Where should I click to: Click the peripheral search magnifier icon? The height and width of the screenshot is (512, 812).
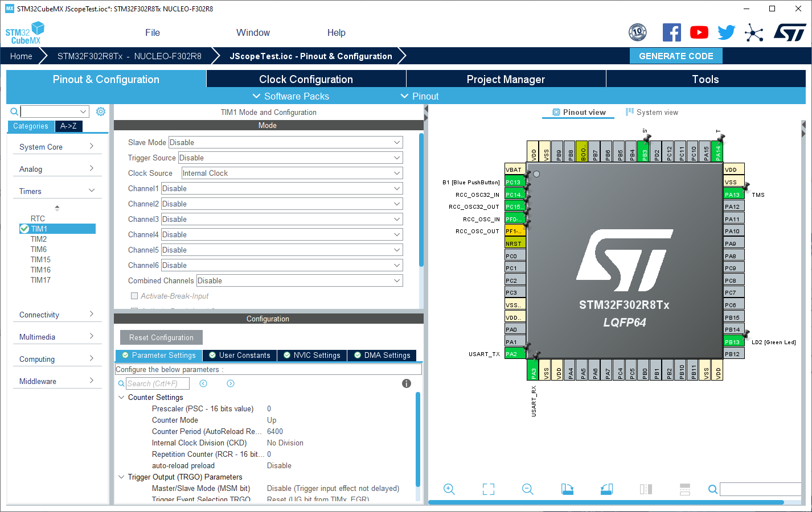[x=14, y=112]
